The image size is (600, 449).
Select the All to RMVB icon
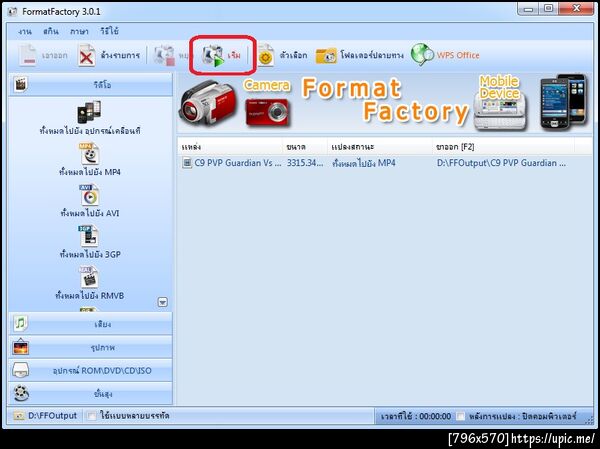[x=89, y=278]
